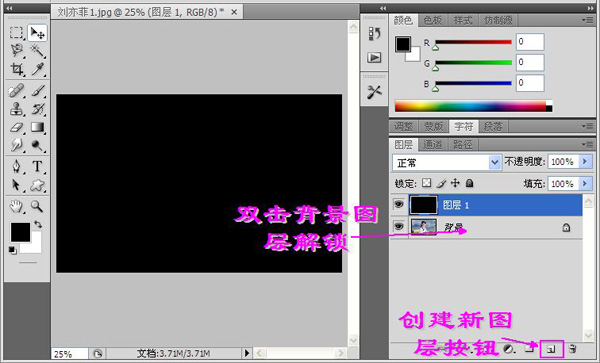Click the Create New Layer button
600x363 pixels.
[551, 349]
